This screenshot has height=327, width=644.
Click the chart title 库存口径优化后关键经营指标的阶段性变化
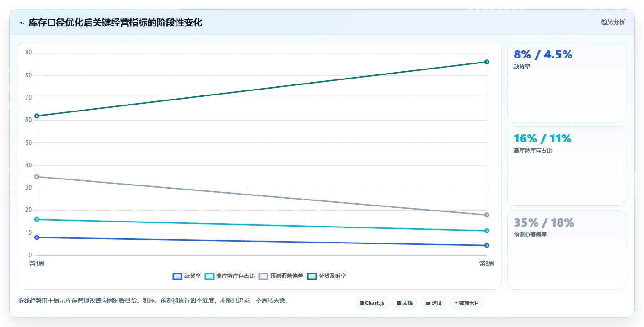115,22
